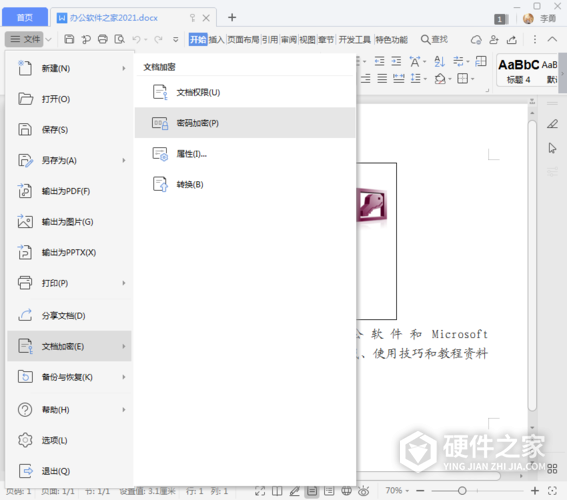Open the 文件 menu button
567x500 pixels.
(x=24, y=39)
